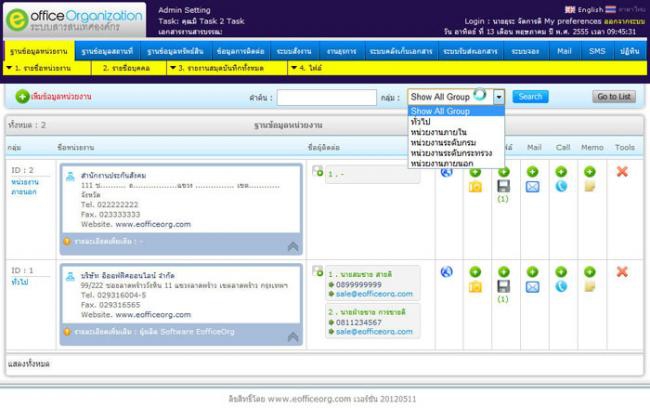650x408 pixels.
Task: Add memo with green plus in ID : 2 row
Action: (x=590, y=172)
